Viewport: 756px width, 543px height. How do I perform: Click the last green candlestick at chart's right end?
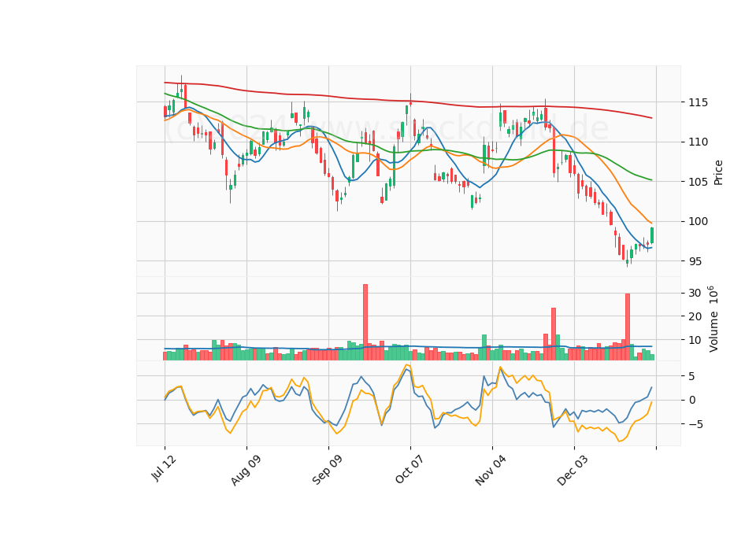pos(652,235)
